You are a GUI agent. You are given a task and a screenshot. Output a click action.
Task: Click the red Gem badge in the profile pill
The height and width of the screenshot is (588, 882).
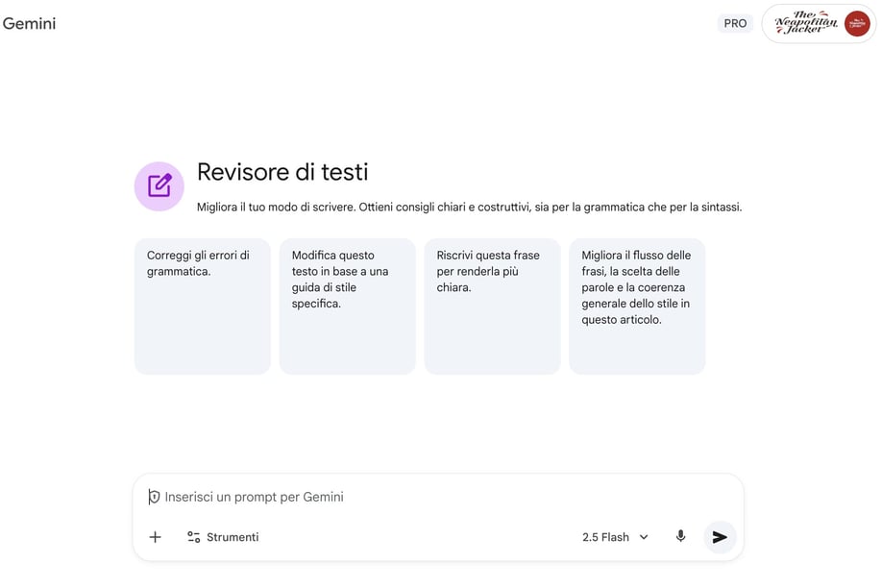[x=855, y=23]
